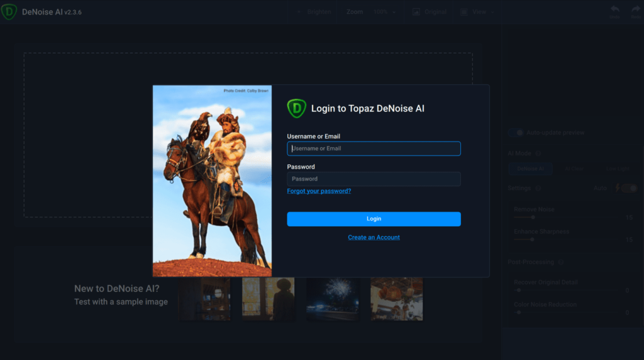Follow the Create an Account link
The height and width of the screenshot is (360, 644).
tap(374, 237)
